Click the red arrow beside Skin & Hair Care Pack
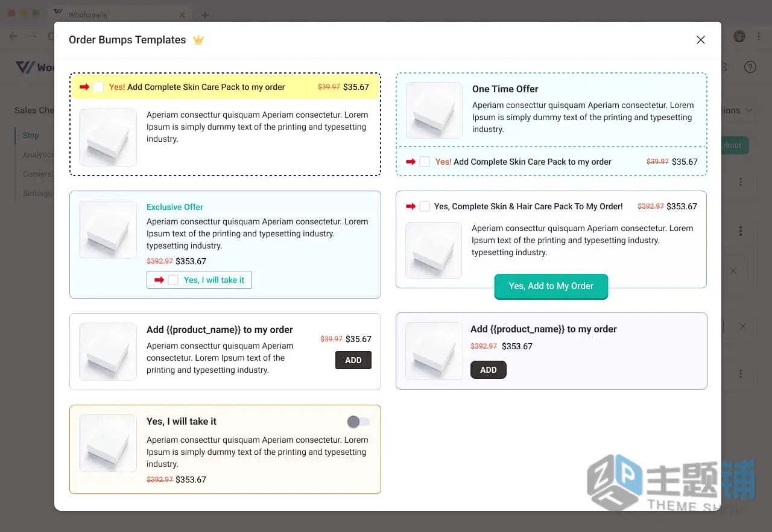772x532 pixels. [411, 206]
